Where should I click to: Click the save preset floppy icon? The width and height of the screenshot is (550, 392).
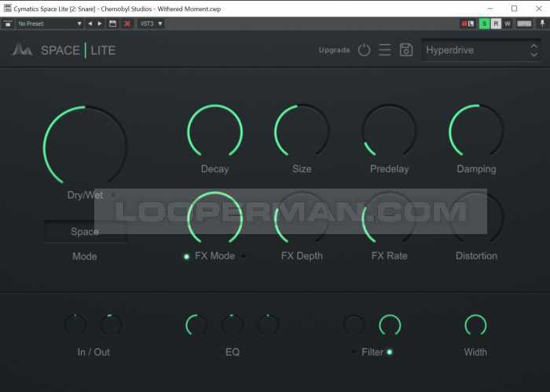point(406,50)
